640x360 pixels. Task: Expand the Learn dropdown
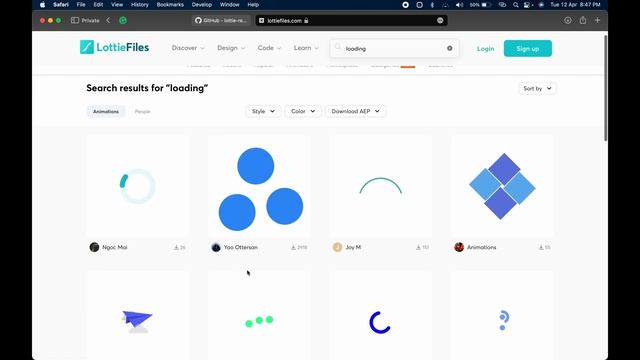tap(306, 48)
